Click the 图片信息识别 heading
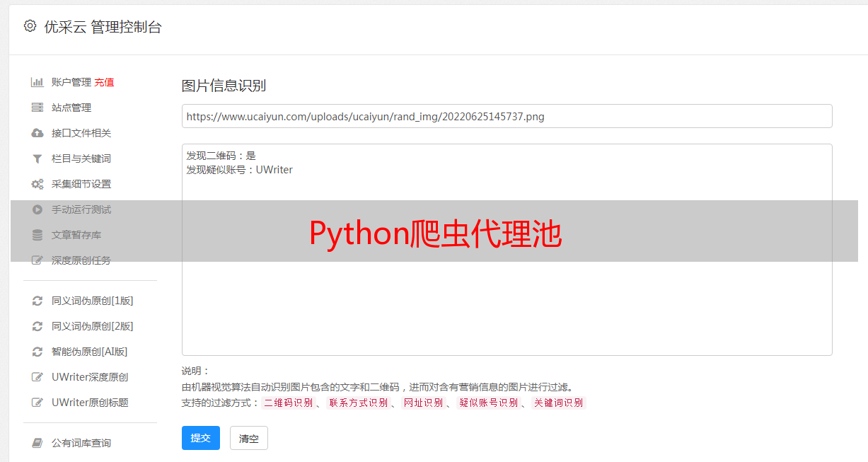868x462 pixels. coord(224,86)
